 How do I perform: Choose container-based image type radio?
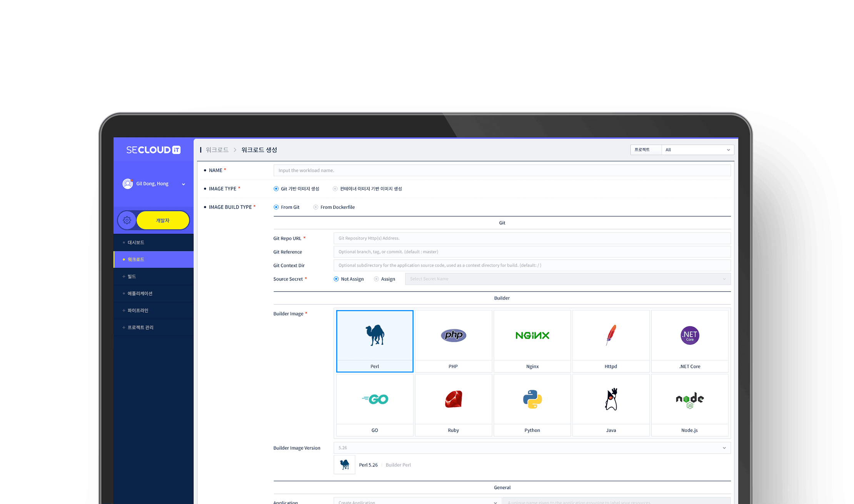[335, 189]
